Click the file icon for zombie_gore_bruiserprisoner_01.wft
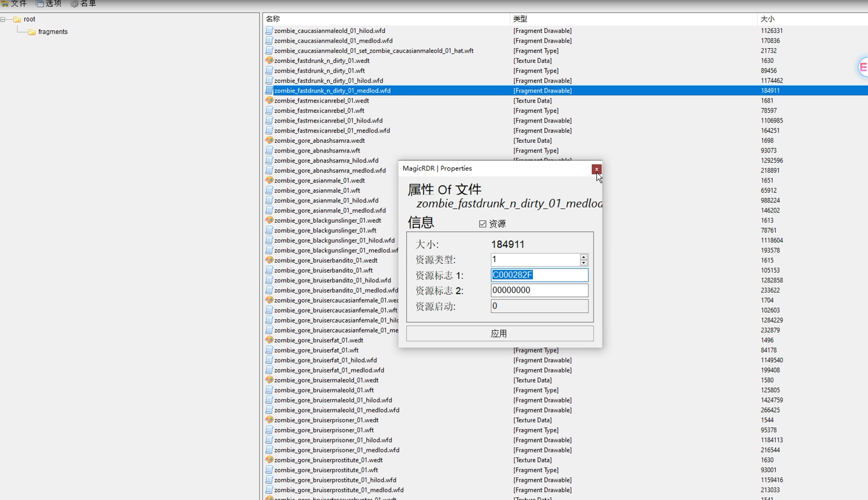Screen dimensions: 868x500 (x=269, y=430)
